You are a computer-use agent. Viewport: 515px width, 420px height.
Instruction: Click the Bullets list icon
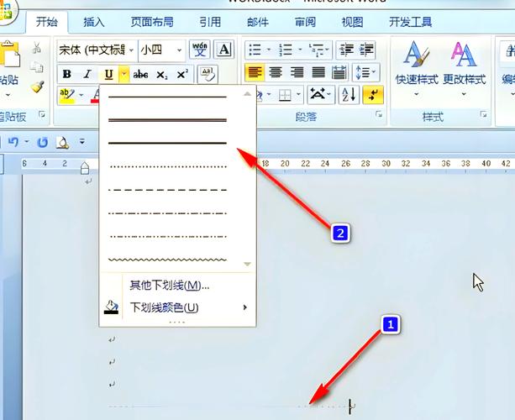(255, 50)
